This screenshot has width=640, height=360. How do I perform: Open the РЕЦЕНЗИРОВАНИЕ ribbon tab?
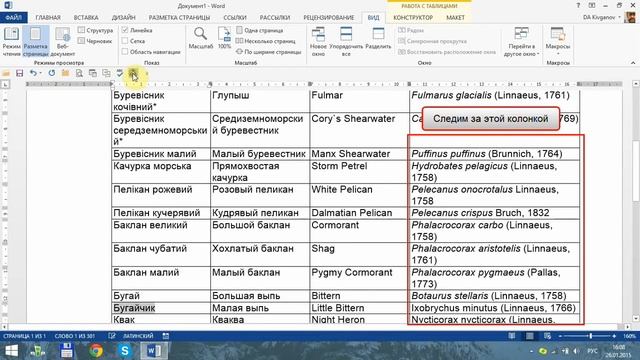(329, 18)
